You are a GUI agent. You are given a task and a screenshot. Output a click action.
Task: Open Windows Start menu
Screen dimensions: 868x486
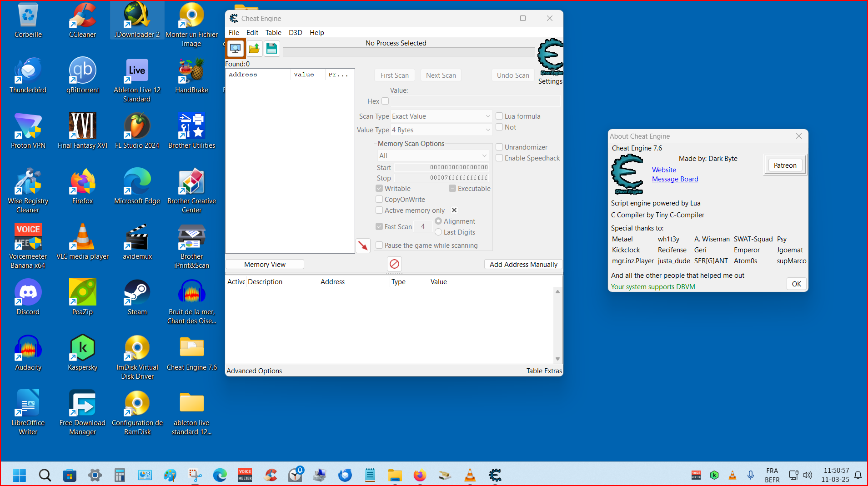click(x=19, y=475)
